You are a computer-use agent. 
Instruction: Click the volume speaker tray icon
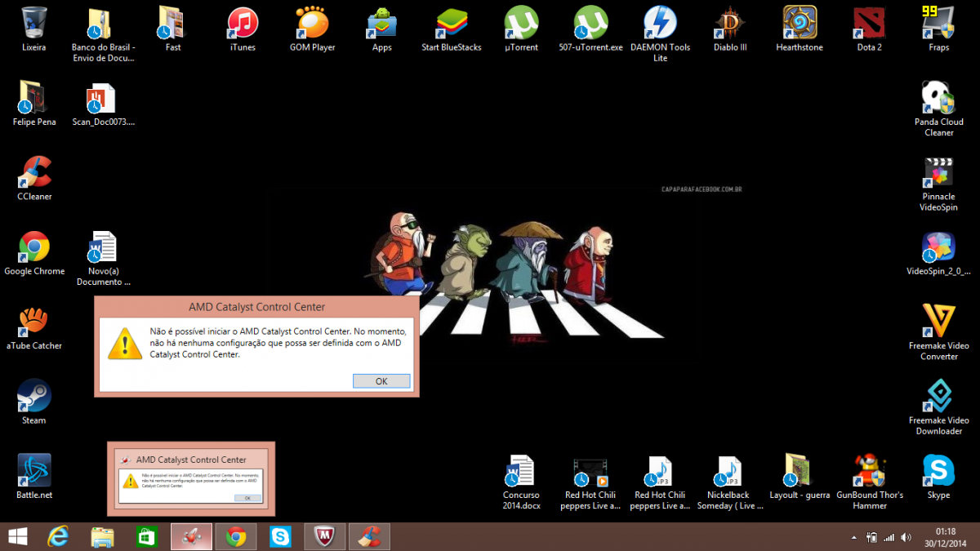(x=906, y=537)
